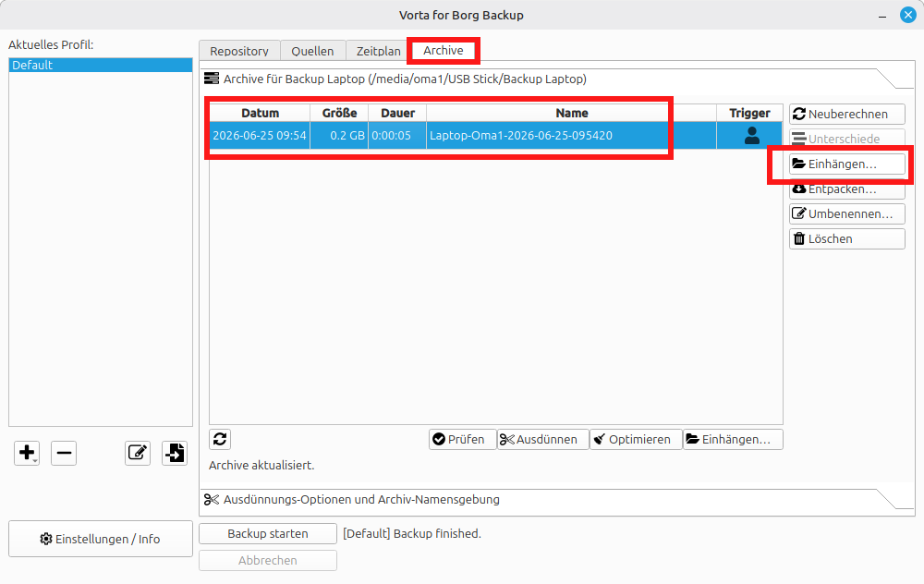
Task: Click the 0.2 GB size cell
Action: click(x=339, y=136)
